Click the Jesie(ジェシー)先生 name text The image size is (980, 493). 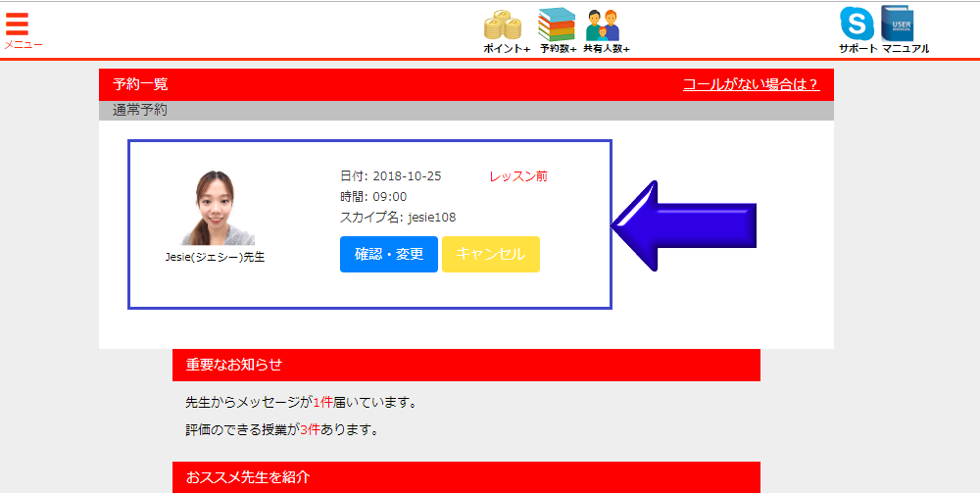click(215, 257)
